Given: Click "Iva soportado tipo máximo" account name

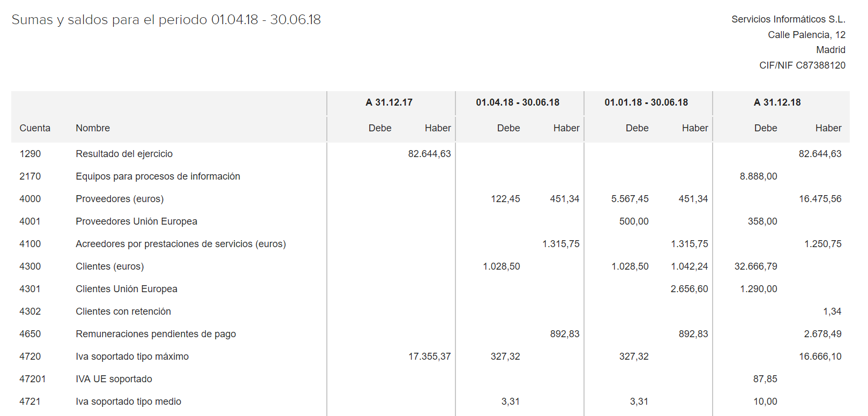Looking at the screenshot, I should [132, 356].
